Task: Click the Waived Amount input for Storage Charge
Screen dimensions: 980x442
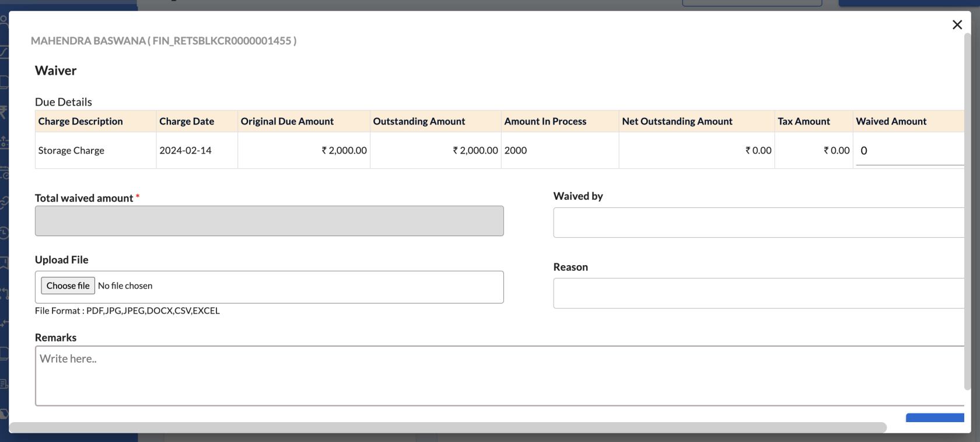Action: [909, 151]
